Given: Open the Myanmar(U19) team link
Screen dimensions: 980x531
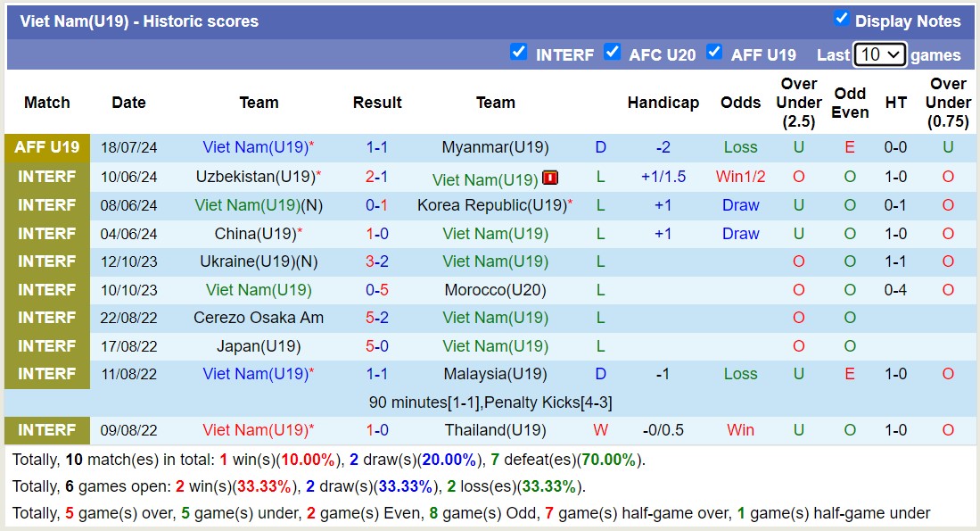Looking at the screenshot, I should click(x=495, y=148).
